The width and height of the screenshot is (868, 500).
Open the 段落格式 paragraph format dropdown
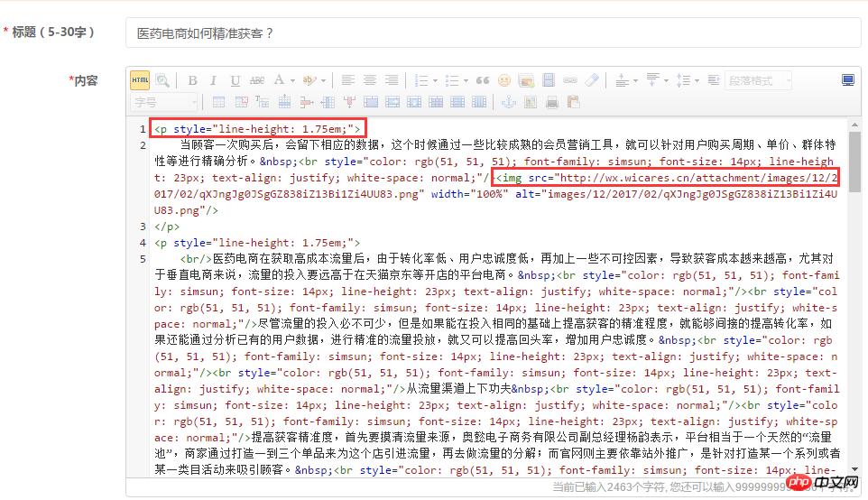[x=758, y=80]
